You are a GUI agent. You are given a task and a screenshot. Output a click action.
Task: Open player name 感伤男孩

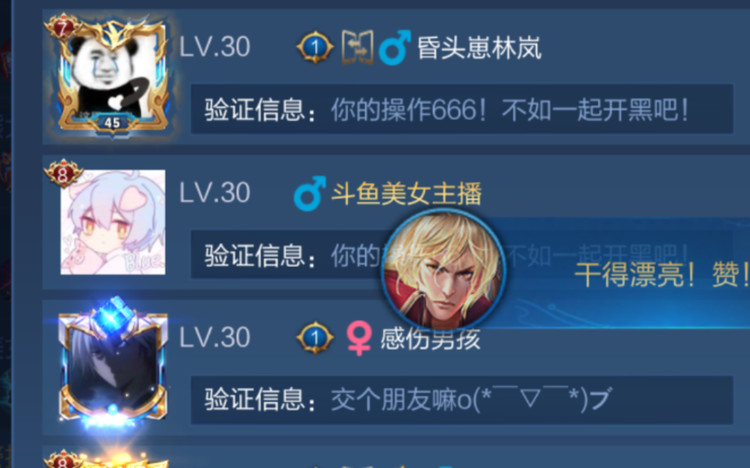(430, 339)
